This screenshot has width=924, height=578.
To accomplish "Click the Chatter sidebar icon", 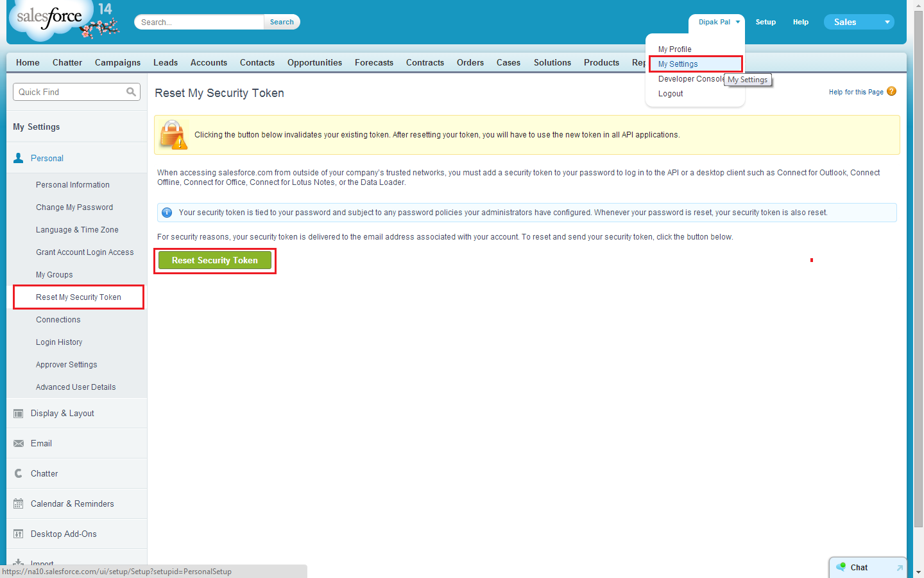I will tap(19, 473).
